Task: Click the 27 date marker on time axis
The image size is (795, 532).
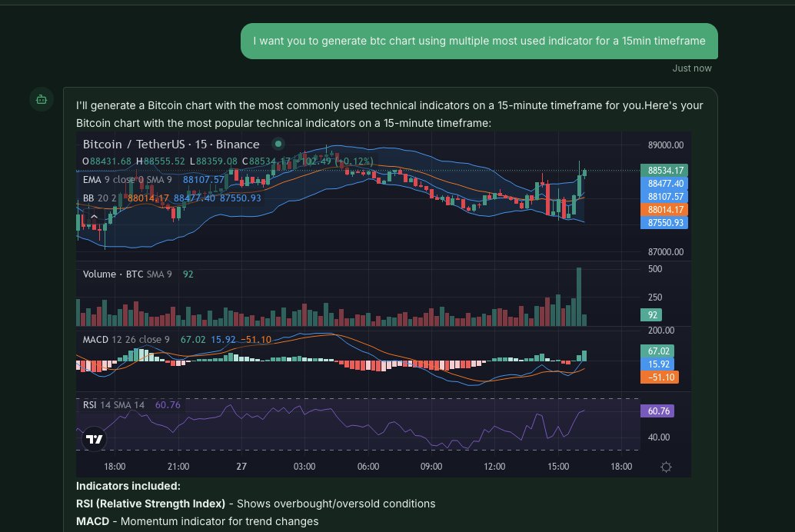Action: (x=241, y=467)
